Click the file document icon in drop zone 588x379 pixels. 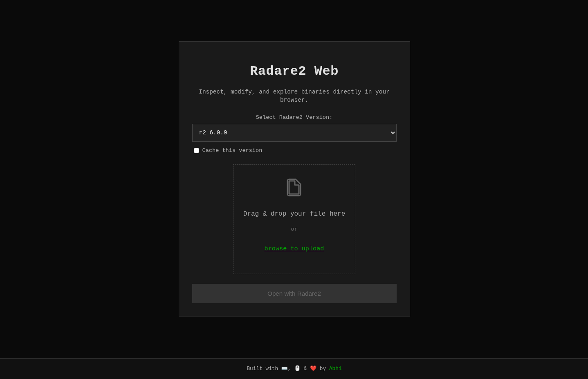294,187
